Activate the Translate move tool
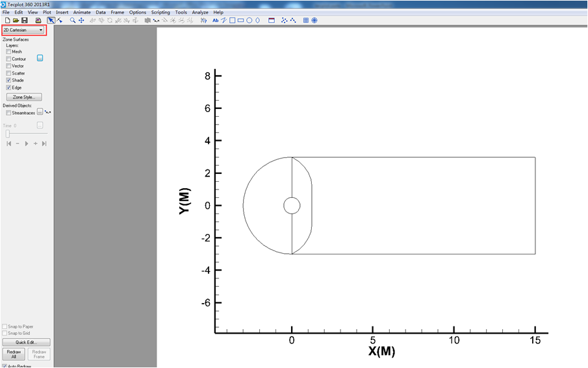588x368 pixels. [x=81, y=20]
